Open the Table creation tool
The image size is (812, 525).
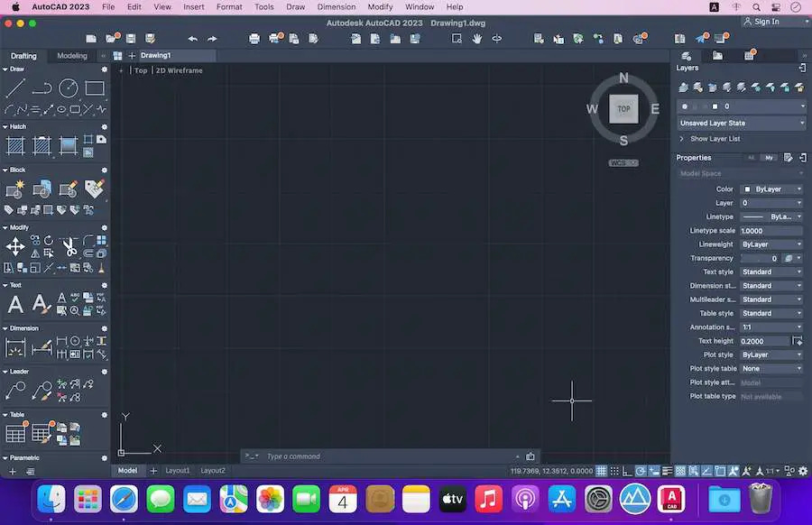click(14, 435)
